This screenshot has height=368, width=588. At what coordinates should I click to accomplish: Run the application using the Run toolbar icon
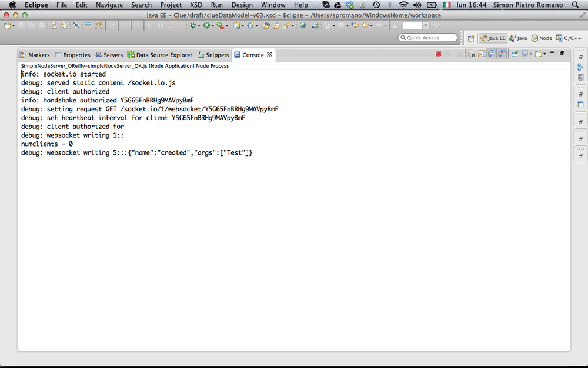click(x=206, y=26)
